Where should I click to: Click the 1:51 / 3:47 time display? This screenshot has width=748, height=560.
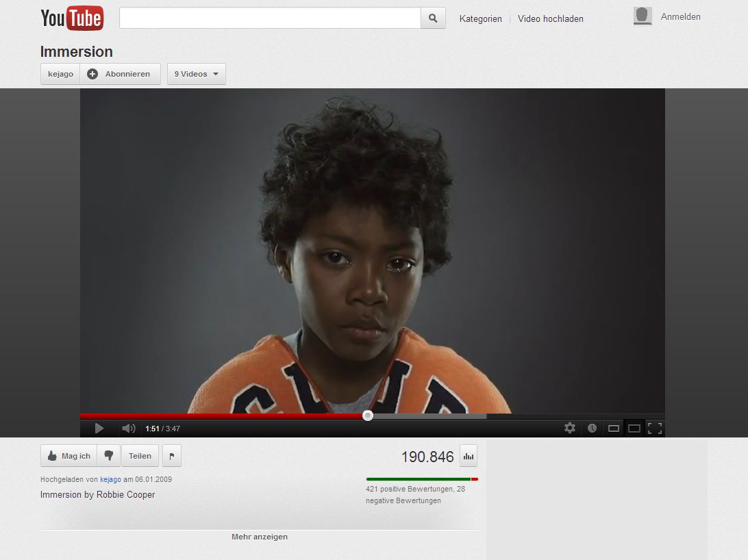point(162,429)
